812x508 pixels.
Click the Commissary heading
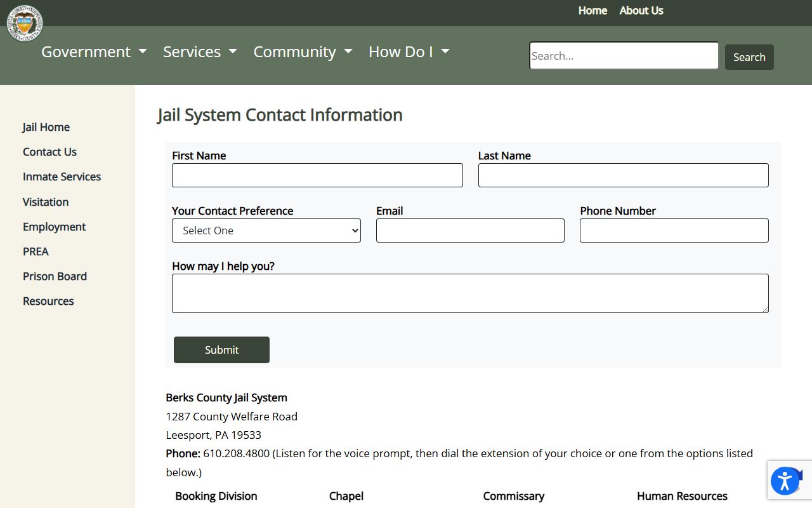click(514, 496)
